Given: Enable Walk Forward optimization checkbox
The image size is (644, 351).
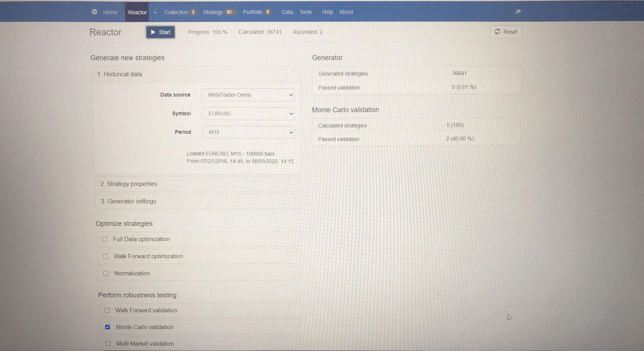Looking at the screenshot, I should click(105, 256).
